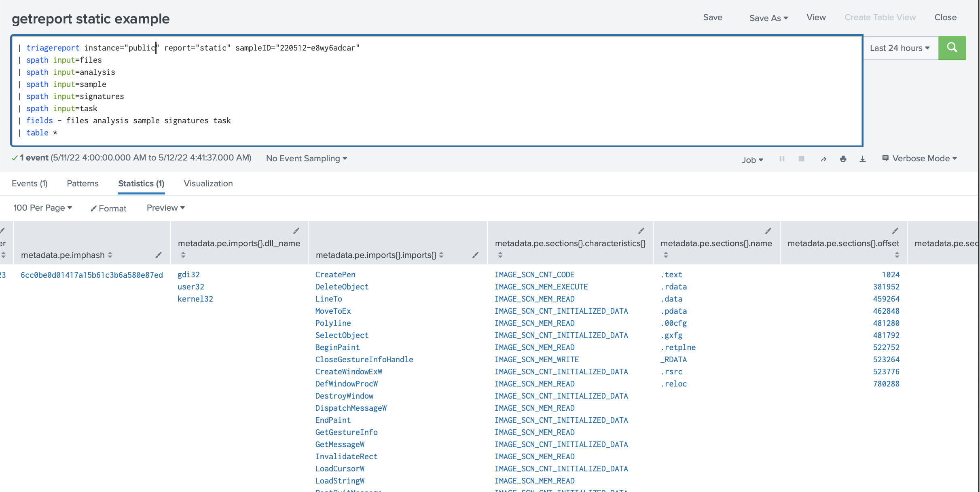
Task: Click the GetGestureInfo import value
Action: [x=346, y=432]
